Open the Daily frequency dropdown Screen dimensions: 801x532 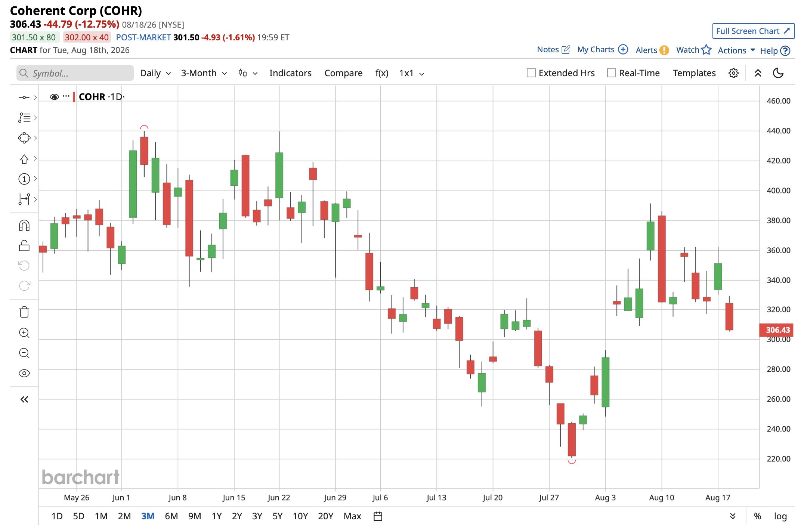155,73
